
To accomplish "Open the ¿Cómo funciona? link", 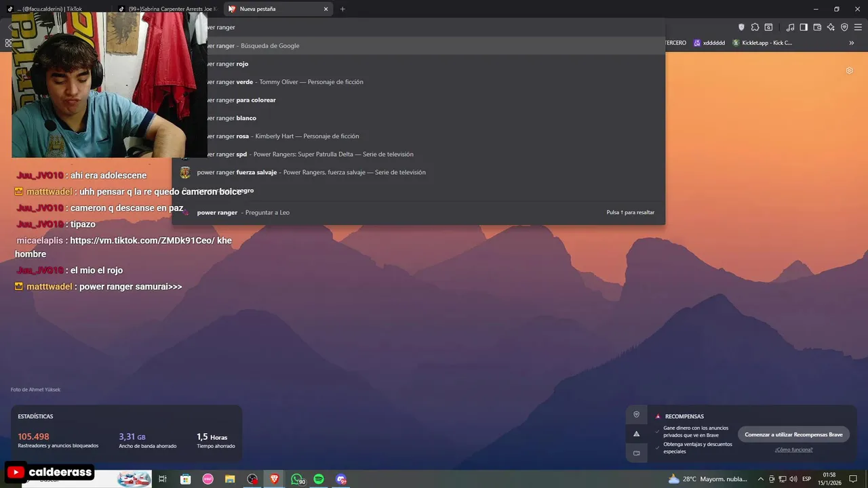I will (x=793, y=449).
